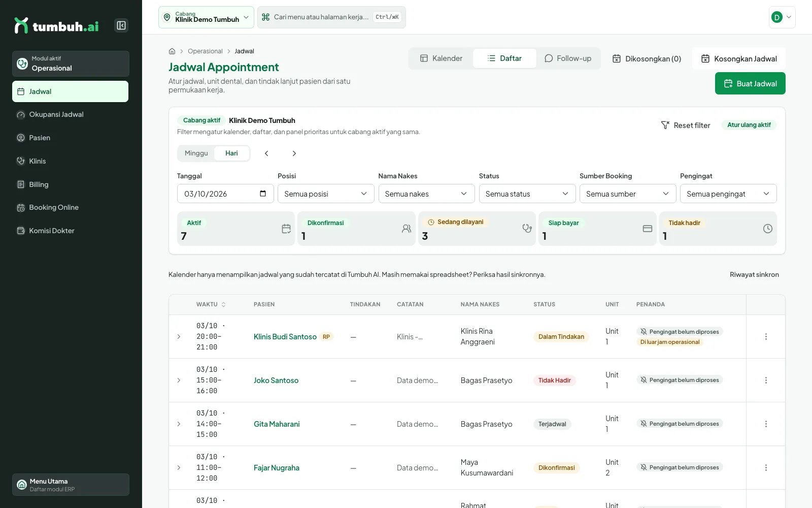The image size is (812, 508).
Task: Open Booking Online in sidebar
Action: tap(71, 208)
